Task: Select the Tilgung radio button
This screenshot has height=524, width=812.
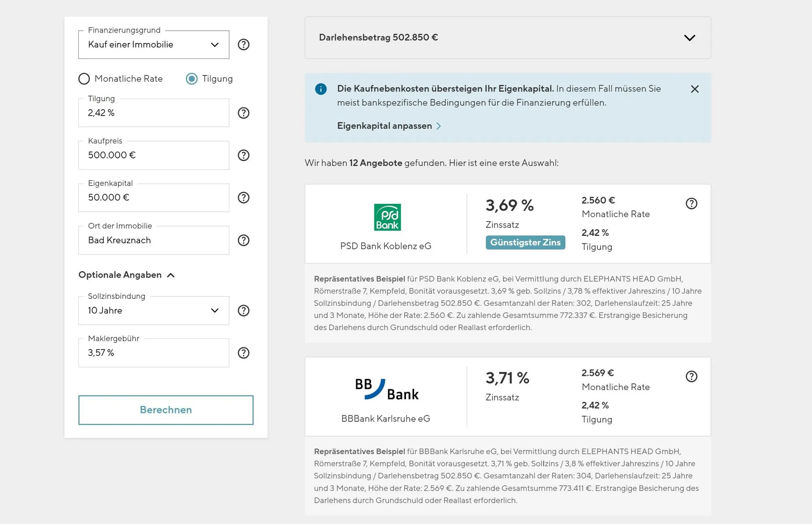Action: tap(192, 79)
